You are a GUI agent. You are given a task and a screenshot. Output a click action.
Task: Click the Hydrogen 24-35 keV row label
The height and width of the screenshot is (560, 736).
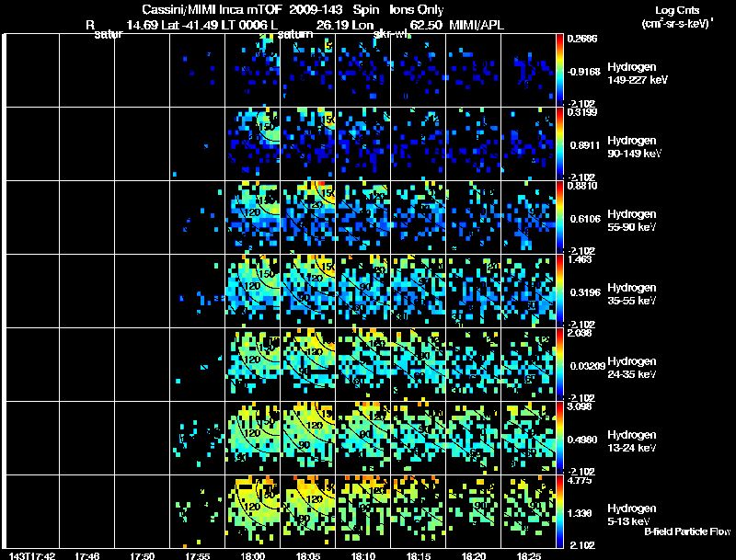pos(632,368)
